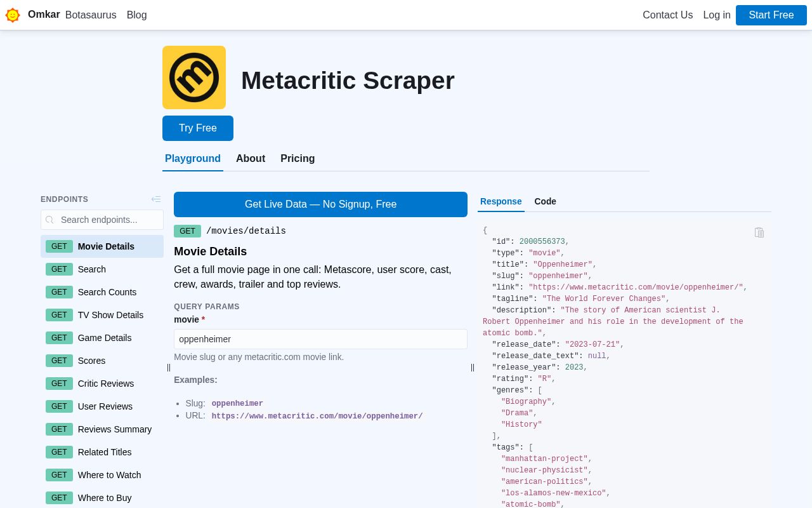Open the Critic Reviews endpoint
Viewport: 812px width, 508px height.
pyautogui.click(x=102, y=384)
